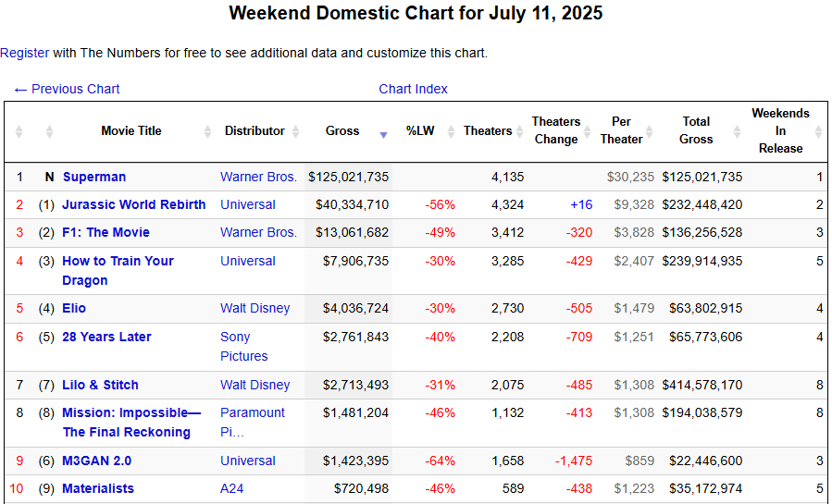Sort by Per Theater column arrows
The width and height of the screenshot is (832, 504).
click(x=650, y=131)
